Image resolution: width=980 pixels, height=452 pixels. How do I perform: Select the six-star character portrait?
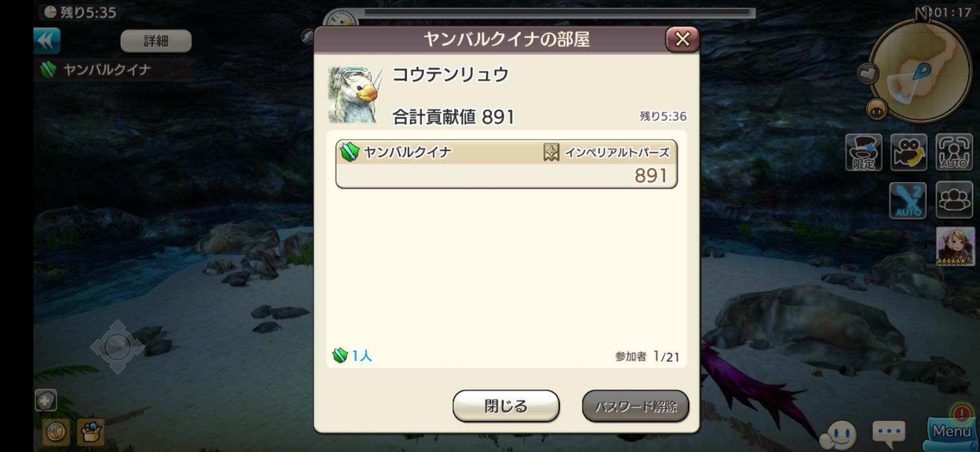coord(955,246)
